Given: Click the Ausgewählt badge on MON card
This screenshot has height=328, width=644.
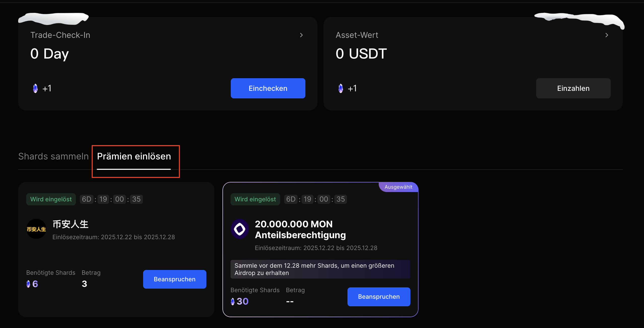Looking at the screenshot, I should pyautogui.click(x=398, y=187).
